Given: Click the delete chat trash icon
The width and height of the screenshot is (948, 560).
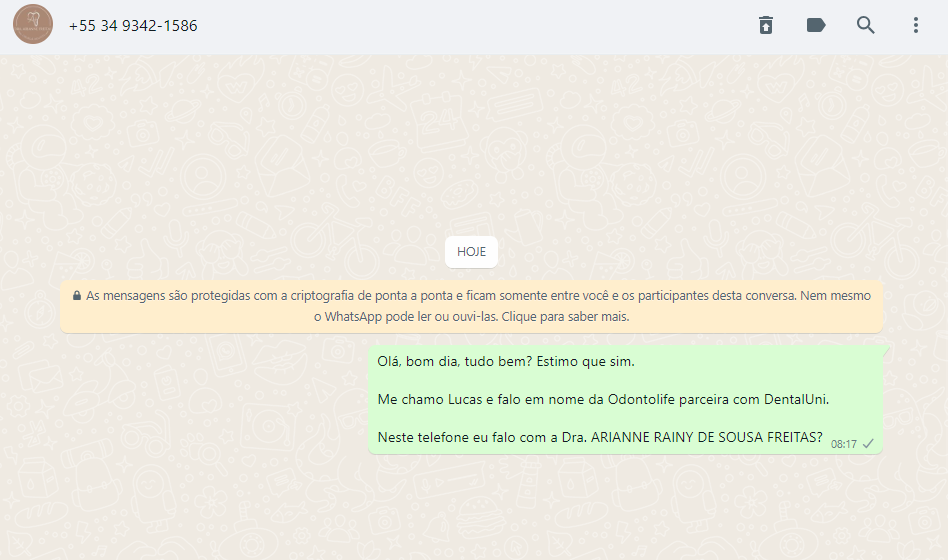Looking at the screenshot, I should pyautogui.click(x=766, y=25).
